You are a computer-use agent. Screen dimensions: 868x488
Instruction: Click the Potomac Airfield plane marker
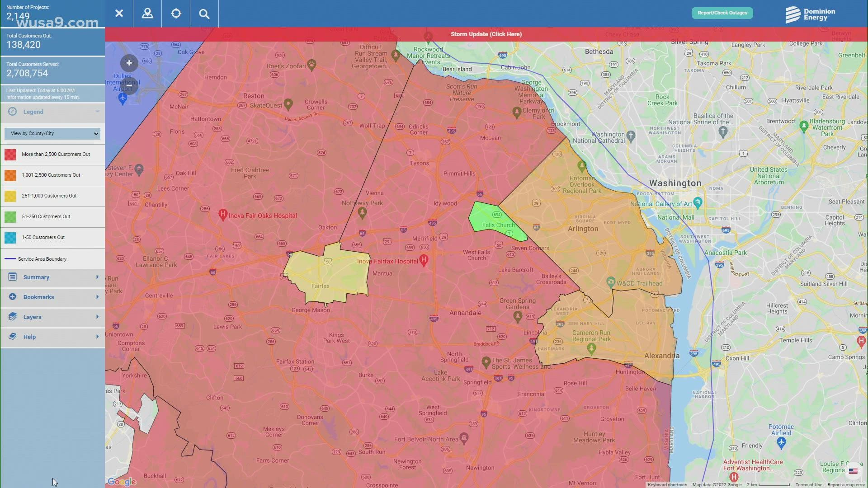pos(781,442)
